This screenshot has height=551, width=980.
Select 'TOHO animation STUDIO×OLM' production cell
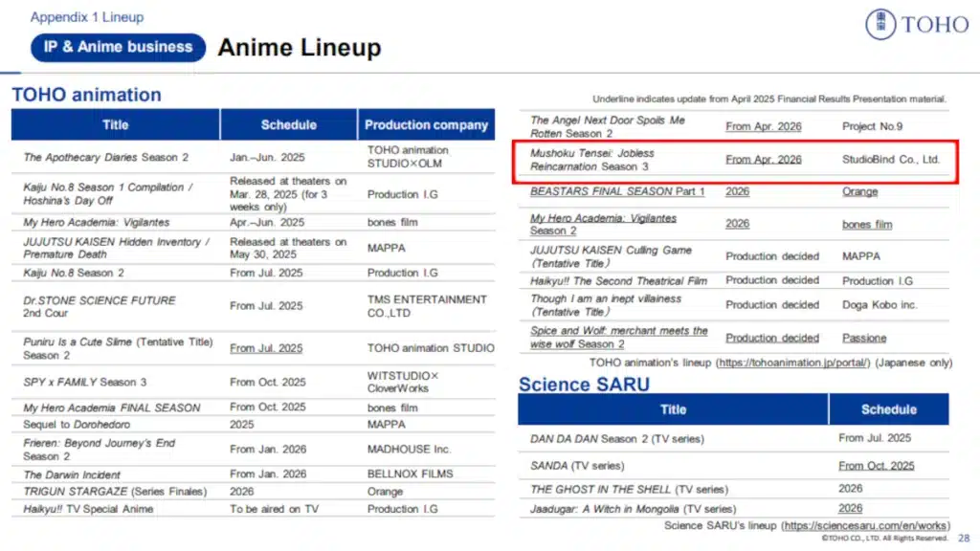[408, 157]
